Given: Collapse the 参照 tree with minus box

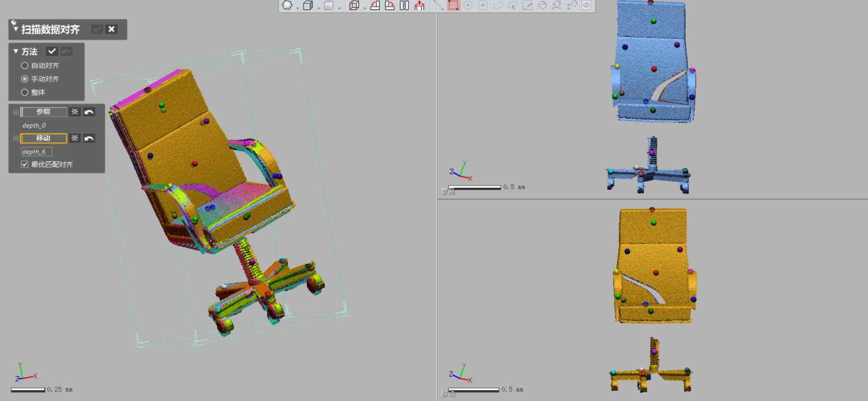Looking at the screenshot, I should pos(16,112).
